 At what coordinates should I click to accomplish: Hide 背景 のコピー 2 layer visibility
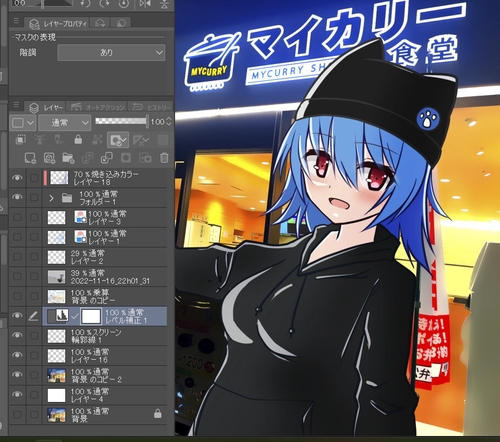pyautogui.click(x=17, y=374)
